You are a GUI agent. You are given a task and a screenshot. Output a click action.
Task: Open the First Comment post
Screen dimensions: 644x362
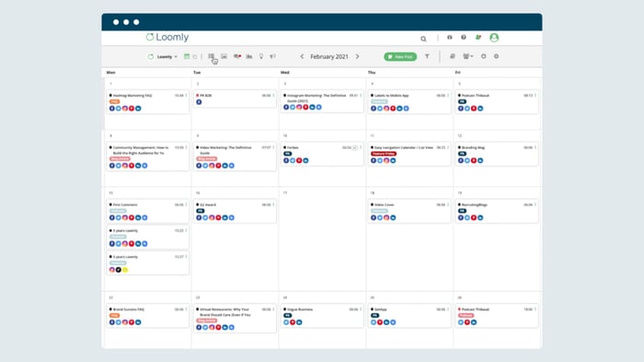[x=125, y=204]
